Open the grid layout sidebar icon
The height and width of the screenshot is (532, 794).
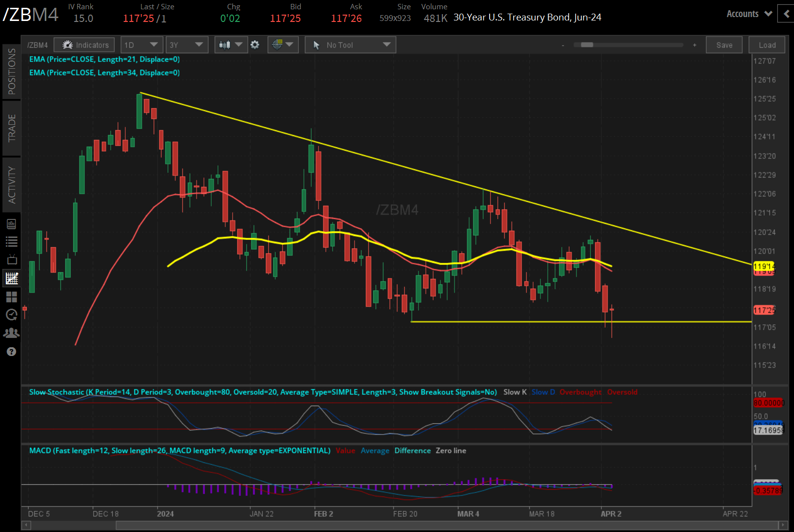[x=12, y=296]
